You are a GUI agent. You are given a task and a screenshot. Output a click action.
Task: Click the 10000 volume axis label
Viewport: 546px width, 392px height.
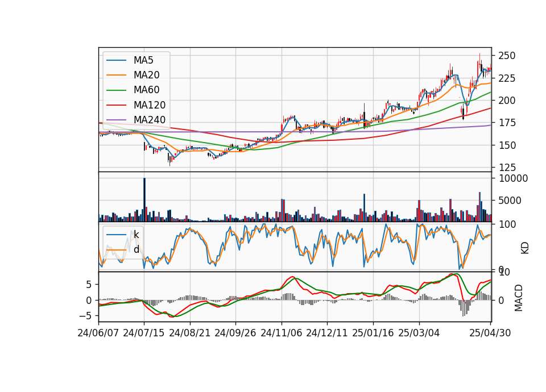[x=513, y=178]
